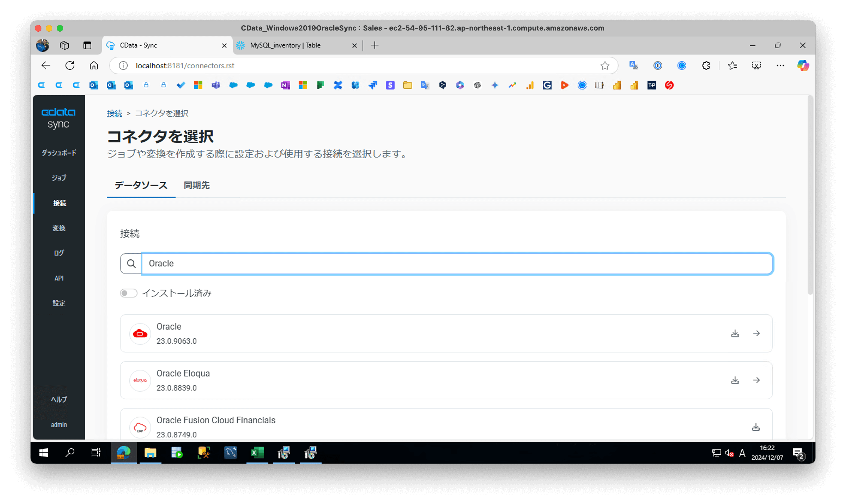
Task: Refresh the browser page
Action: [70, 66]
